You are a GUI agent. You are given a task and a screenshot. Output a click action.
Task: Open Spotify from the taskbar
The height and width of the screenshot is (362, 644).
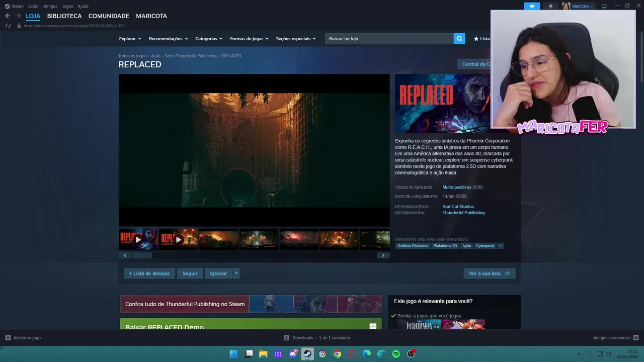coord(396,354)
